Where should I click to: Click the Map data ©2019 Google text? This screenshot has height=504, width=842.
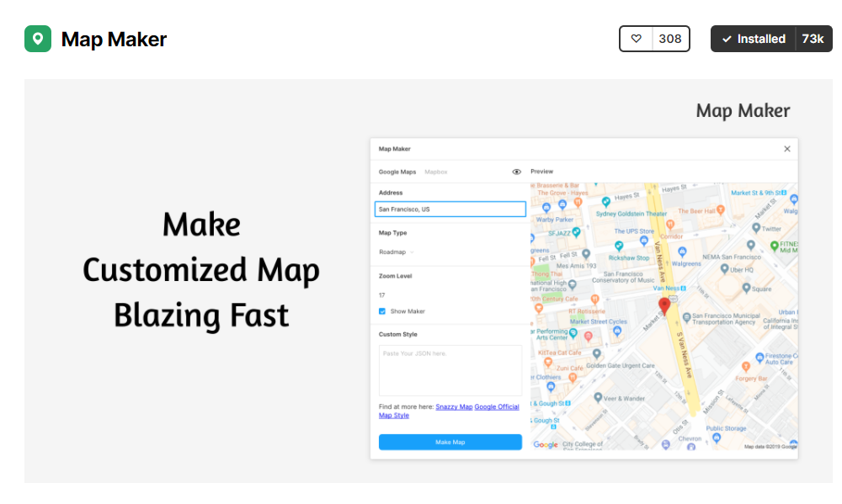[770, 447]
